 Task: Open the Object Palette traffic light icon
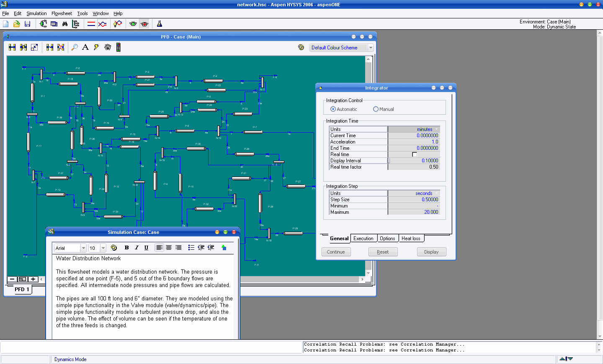click(119, 47)
